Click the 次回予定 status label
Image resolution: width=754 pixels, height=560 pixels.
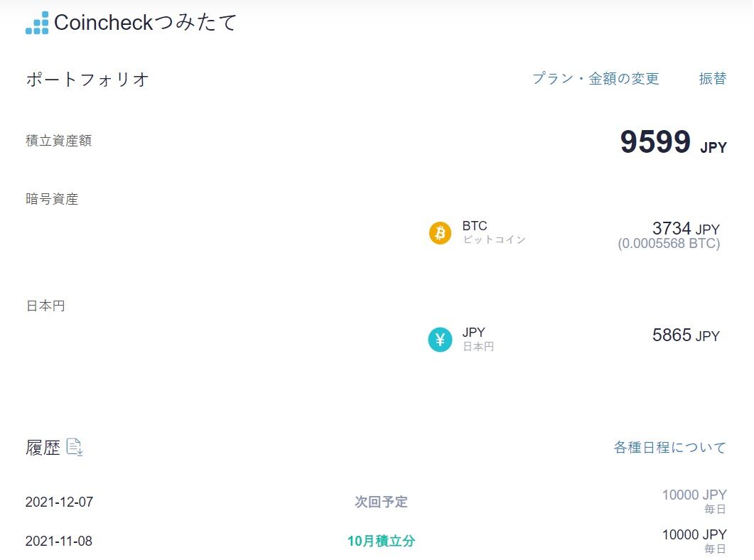point(381,502)
